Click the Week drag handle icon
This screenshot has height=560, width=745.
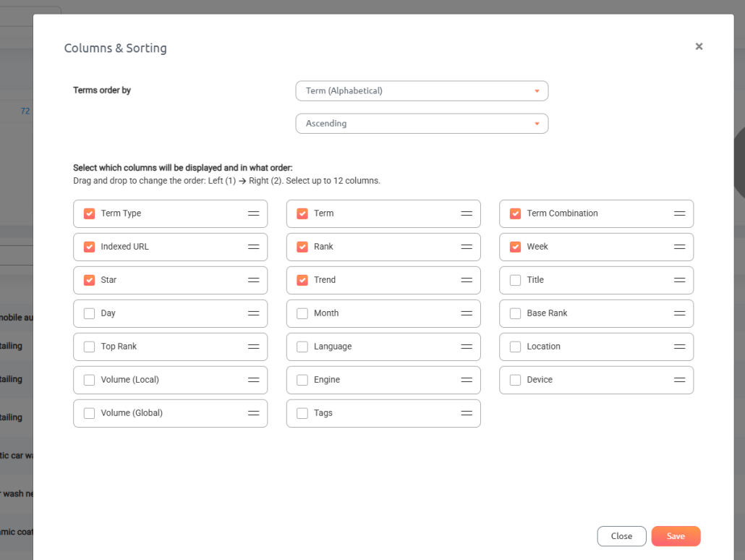click(x=679, y=247)
